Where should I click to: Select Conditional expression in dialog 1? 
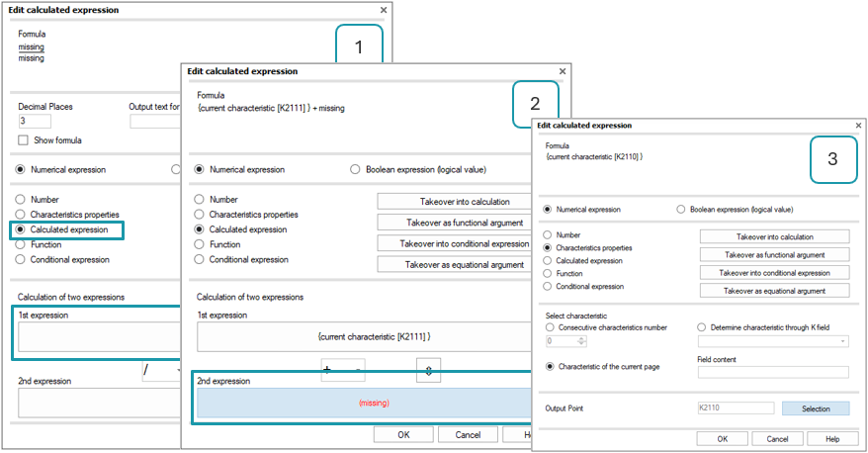(x=20, y=259)
